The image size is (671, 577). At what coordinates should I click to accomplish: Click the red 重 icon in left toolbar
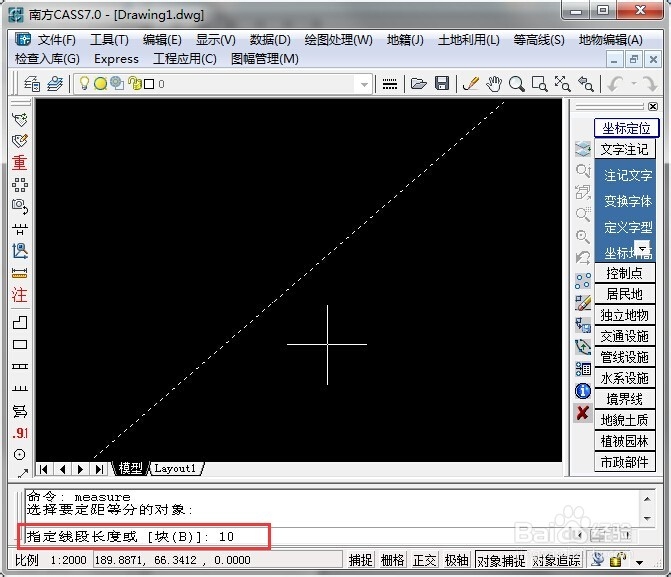point(20,163)
